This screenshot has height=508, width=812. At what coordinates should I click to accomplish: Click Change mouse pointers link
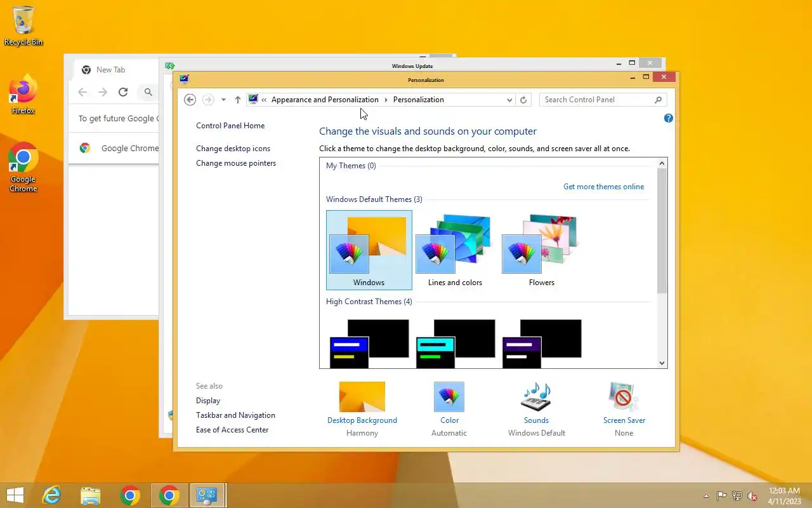(236, 163)
